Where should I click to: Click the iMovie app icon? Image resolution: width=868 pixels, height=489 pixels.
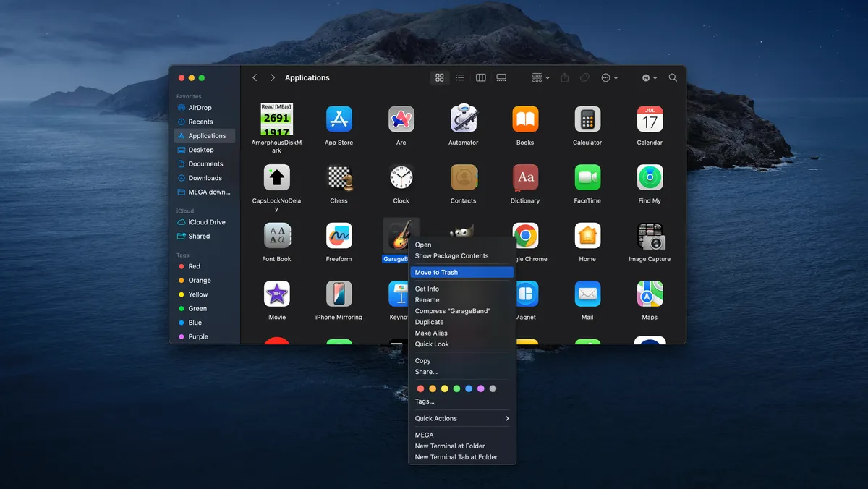[x=276, y=294]
